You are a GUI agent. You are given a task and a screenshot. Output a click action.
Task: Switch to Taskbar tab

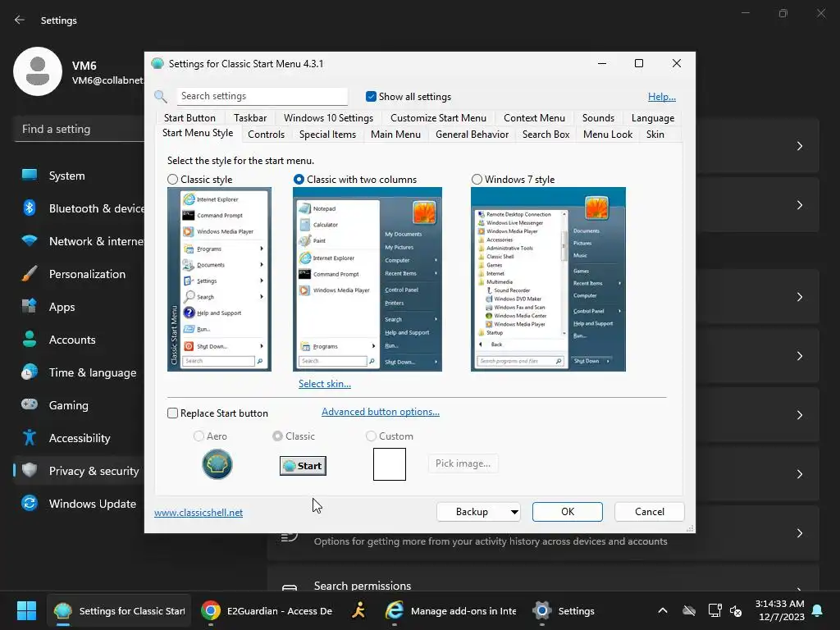point(250,118)
